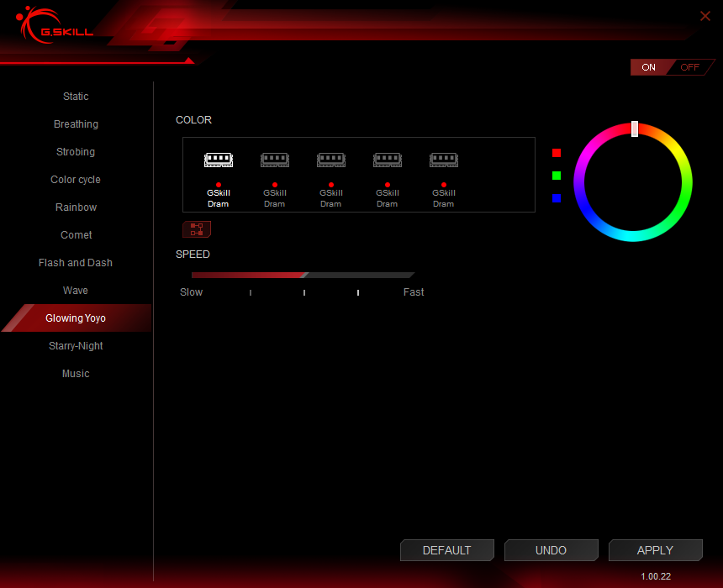Click the sync all modules icon below the module list

point(197,228)
